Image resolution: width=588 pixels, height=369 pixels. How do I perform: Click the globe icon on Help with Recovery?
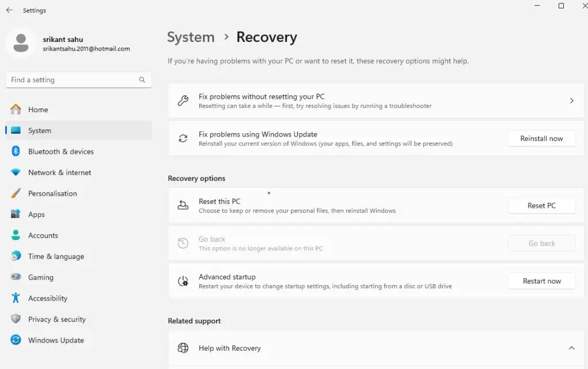click(183, 348)
